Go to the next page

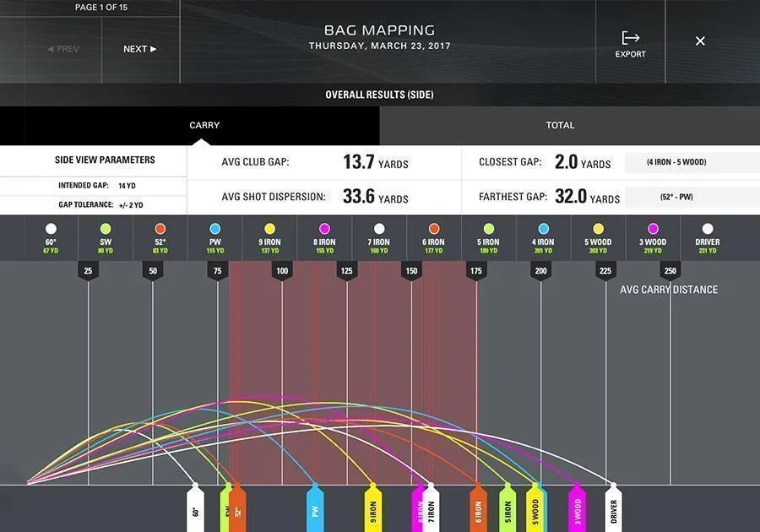139,49
